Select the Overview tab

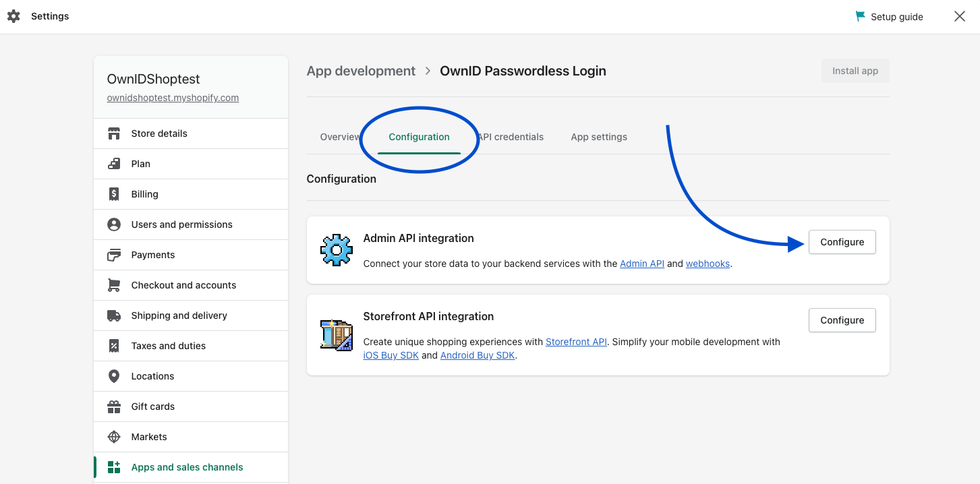click(339, 137)
